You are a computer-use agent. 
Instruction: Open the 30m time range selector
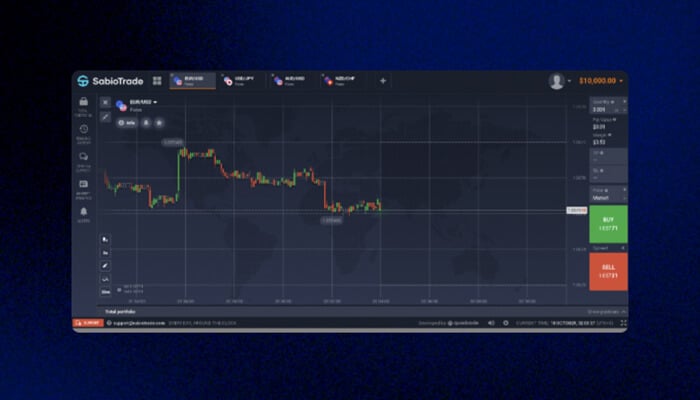coord(105,292)
